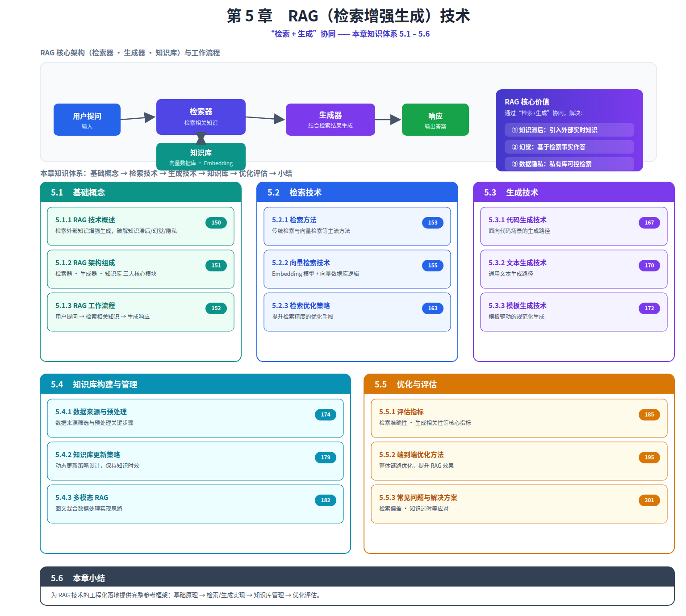The image size is (686, 616).
Task: Click the page badge 155
Action: coord(433,266)
